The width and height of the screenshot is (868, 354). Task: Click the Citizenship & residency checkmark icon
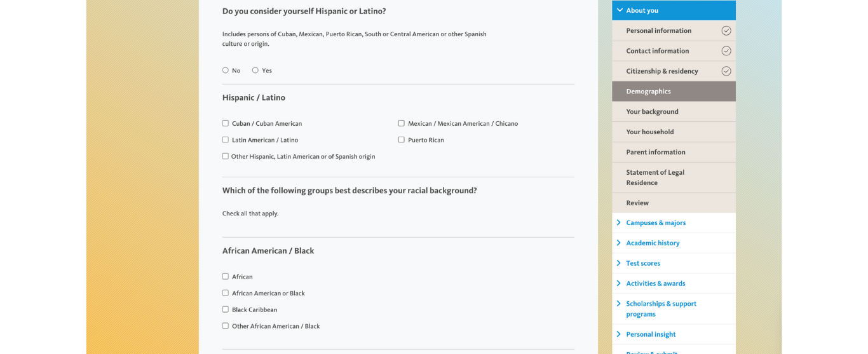point(726,71)
